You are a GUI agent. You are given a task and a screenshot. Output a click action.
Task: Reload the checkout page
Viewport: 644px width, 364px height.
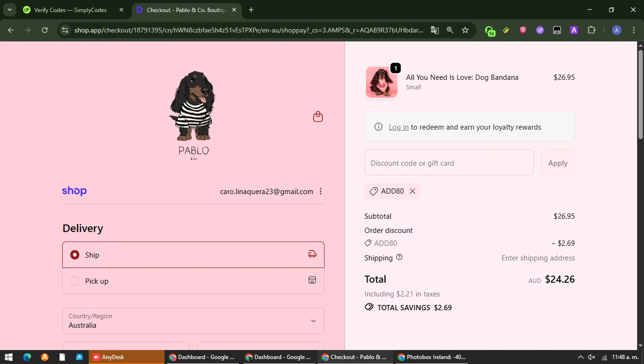45,30
